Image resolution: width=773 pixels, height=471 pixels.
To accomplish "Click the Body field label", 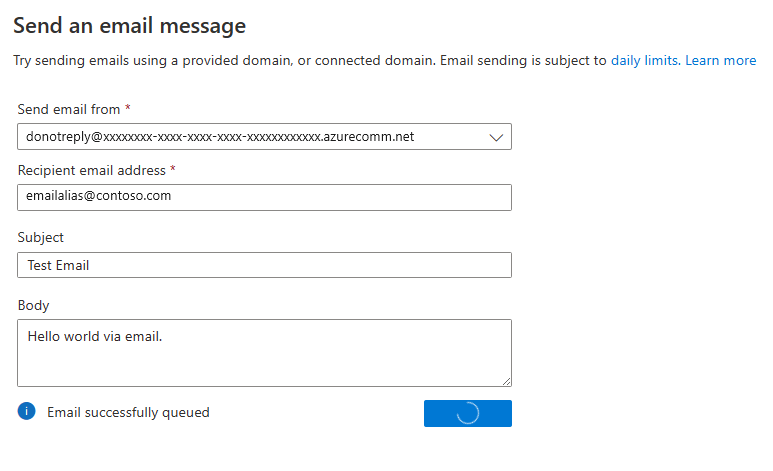I will pos(34,306).
